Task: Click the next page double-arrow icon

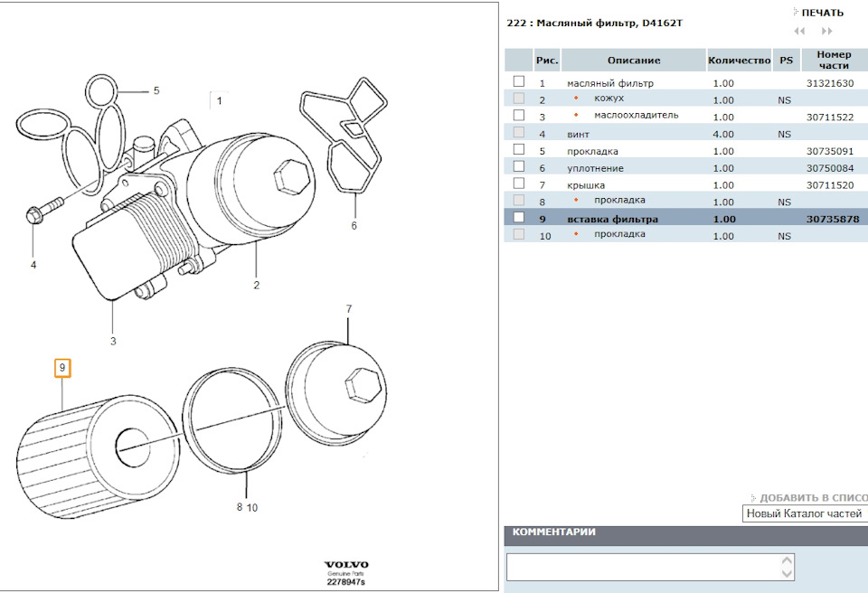Action: pos(826,31)
